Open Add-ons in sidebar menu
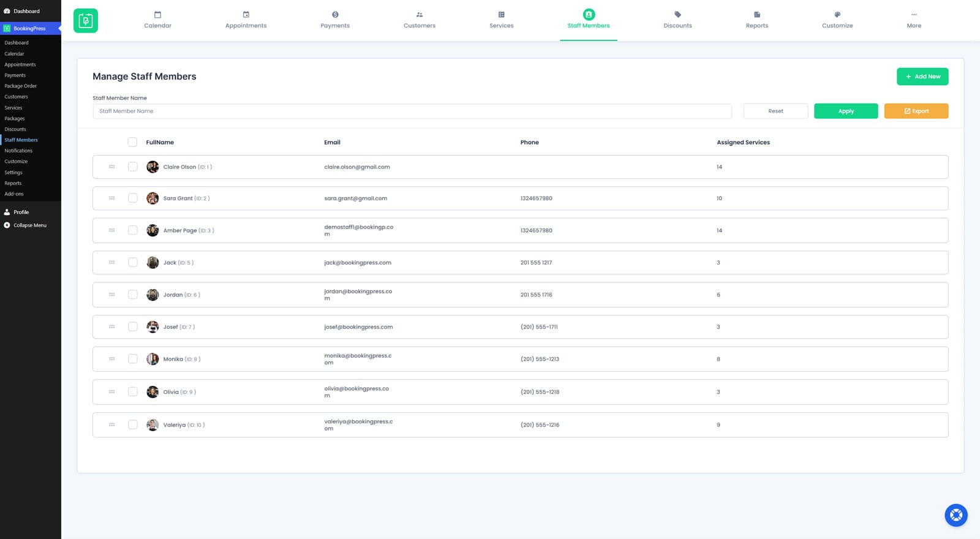Image resolution: width=980 pixels, height=539 pixels. click(x=14, y=194)
